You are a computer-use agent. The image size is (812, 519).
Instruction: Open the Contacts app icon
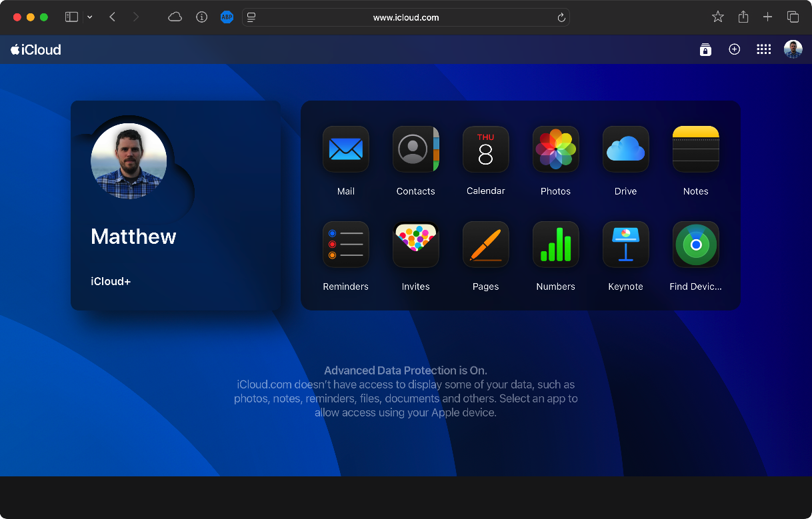[415, 149]
